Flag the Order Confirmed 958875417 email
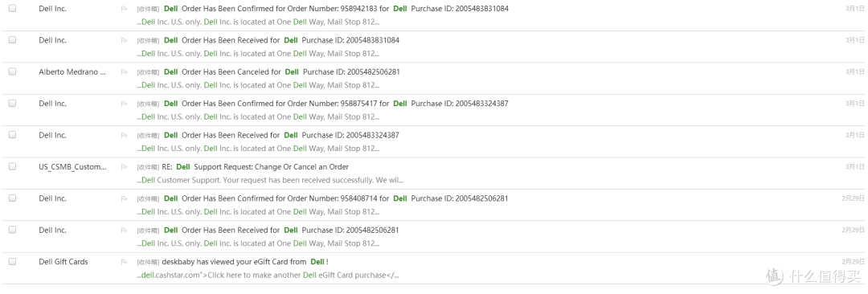The image size is (868, 294). tap(124, 104)
